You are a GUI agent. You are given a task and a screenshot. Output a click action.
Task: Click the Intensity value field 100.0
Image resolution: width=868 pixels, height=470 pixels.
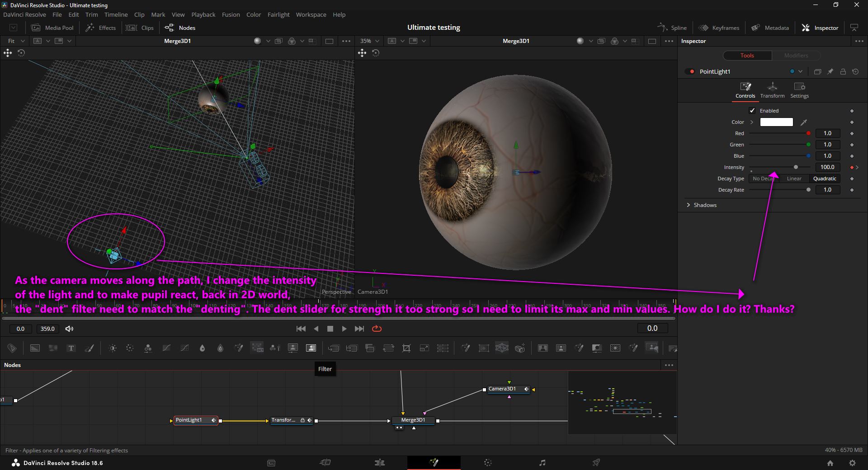click(827, 167)
